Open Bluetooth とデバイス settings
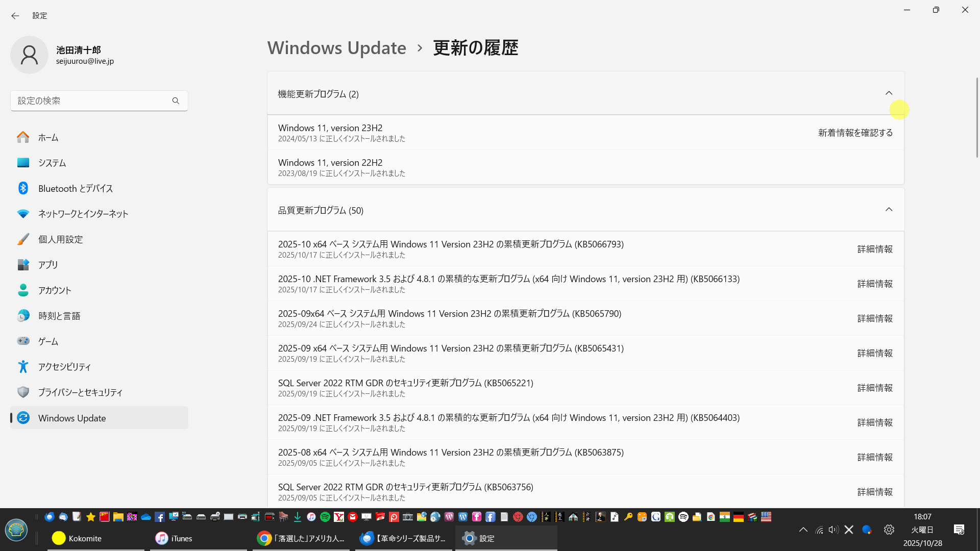The image size is (980, 551). pos(99,188)
